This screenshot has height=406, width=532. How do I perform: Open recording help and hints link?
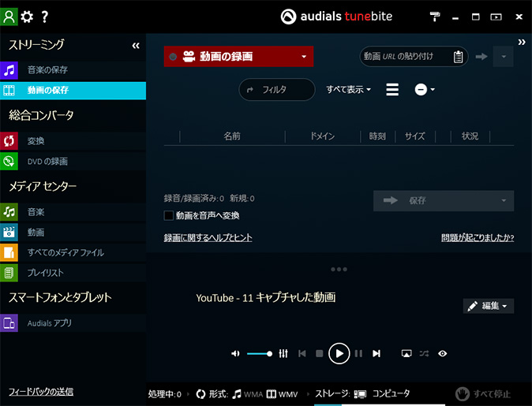point(208,237)
